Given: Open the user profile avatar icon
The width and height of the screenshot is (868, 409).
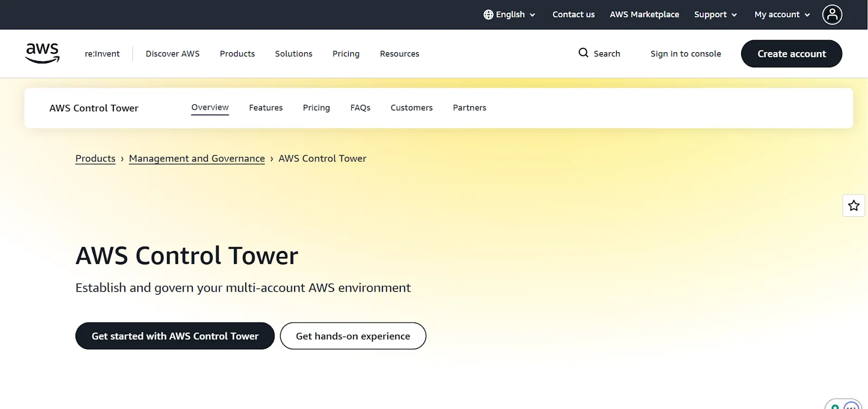Looking at the screenshot, I should 832,15.
